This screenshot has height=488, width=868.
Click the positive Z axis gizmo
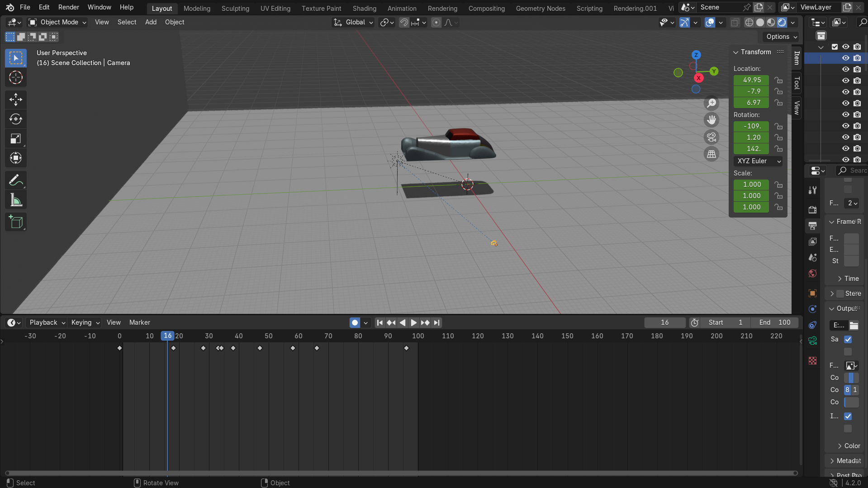(696, 55)
